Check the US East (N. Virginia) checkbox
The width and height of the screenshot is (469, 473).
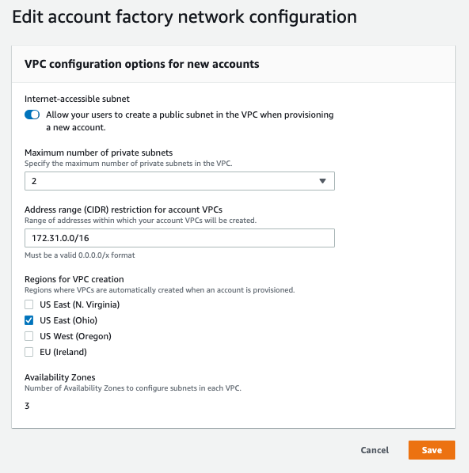coord(29,304)
